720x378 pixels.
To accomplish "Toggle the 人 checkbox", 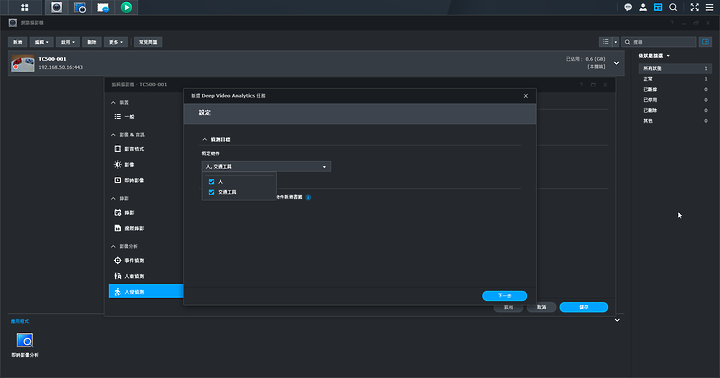I will [x=211, y=182].
